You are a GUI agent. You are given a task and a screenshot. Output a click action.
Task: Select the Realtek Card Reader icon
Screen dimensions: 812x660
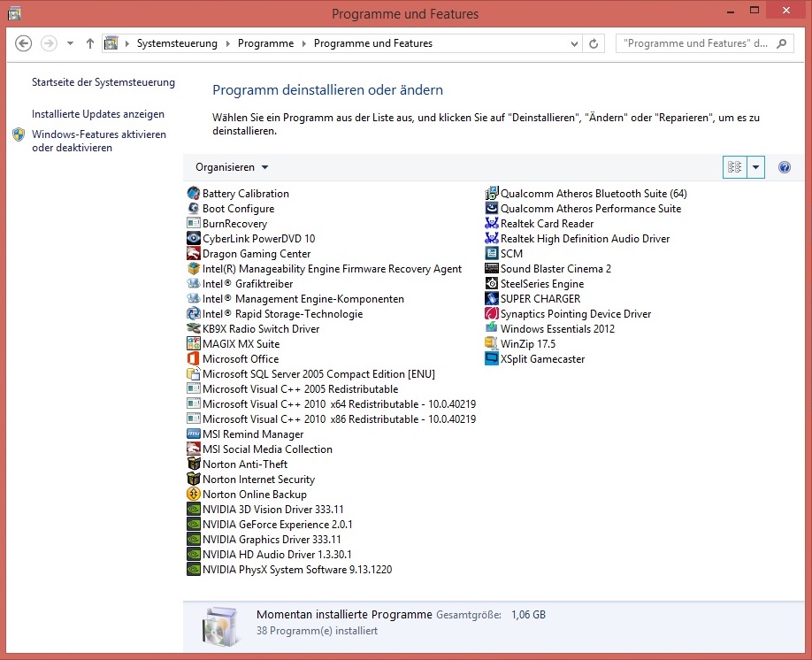tap(492, 223)
